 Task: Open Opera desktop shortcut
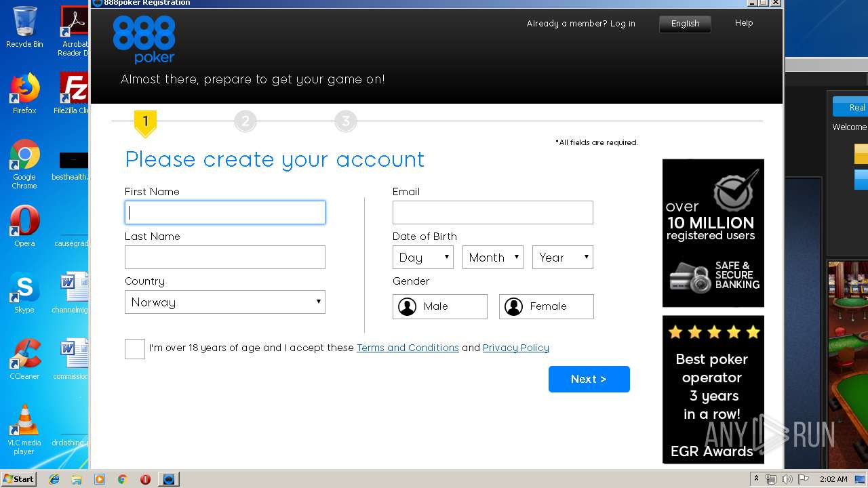[x=24, y=226]
